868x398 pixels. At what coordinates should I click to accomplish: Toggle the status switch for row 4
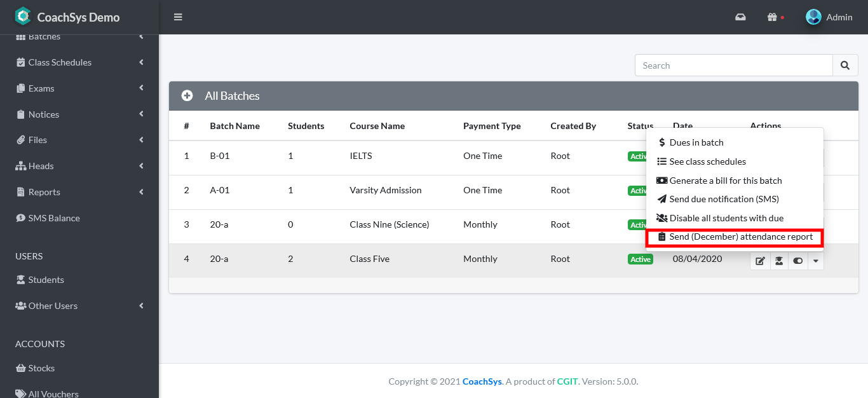coord(798,260)
